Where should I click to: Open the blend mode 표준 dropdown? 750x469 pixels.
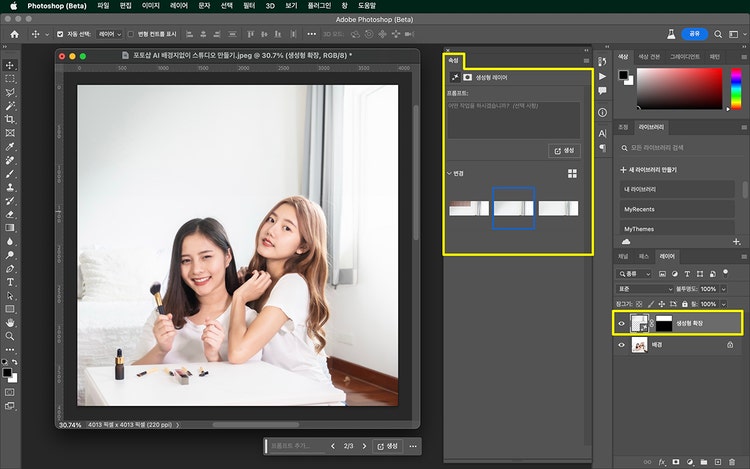pyautogui.click(x=646, y=288)
